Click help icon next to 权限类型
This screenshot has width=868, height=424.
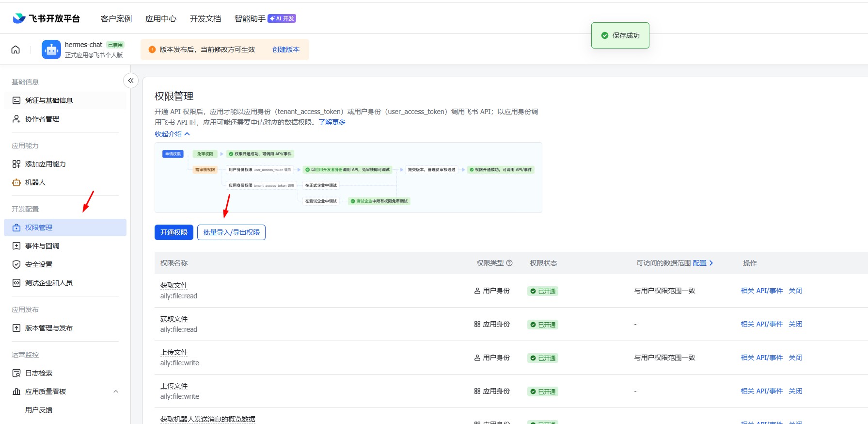tap(509, 263)
